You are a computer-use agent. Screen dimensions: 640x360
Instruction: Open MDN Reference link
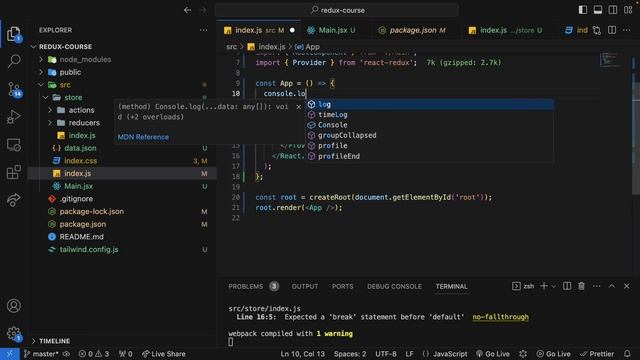(x=143, y=137)
